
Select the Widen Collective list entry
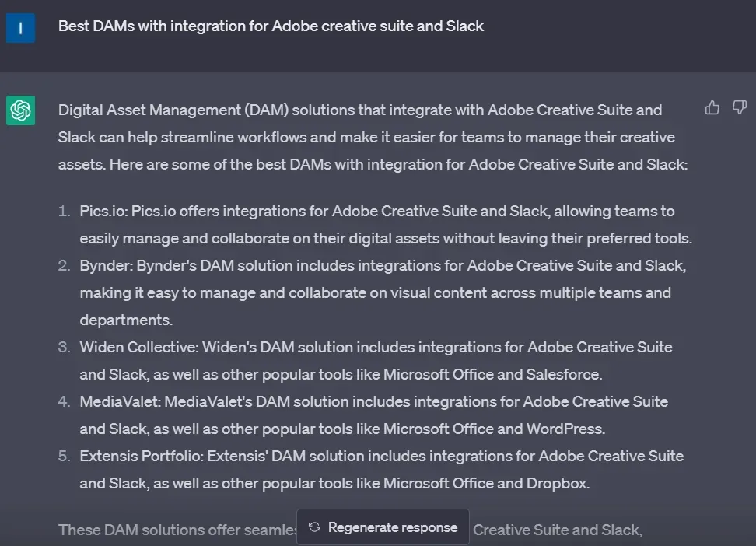[x=376, y=361]
